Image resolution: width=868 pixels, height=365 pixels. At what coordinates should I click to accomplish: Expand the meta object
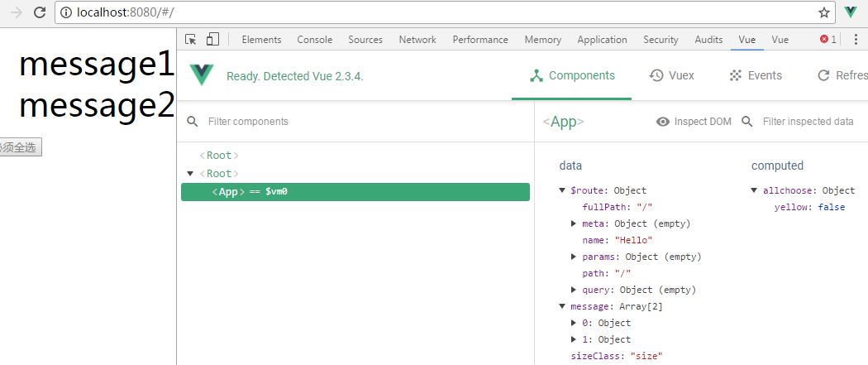coord(574,223)
